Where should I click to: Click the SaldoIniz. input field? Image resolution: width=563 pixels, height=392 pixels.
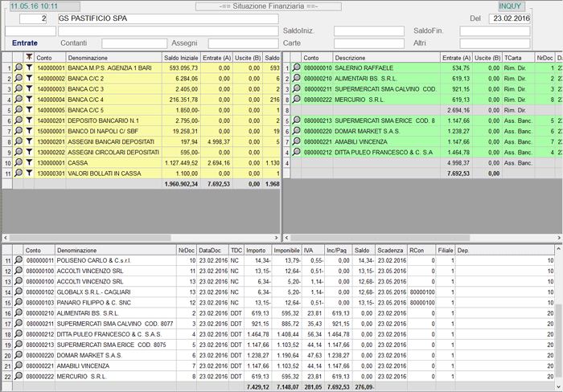point(368,31)
